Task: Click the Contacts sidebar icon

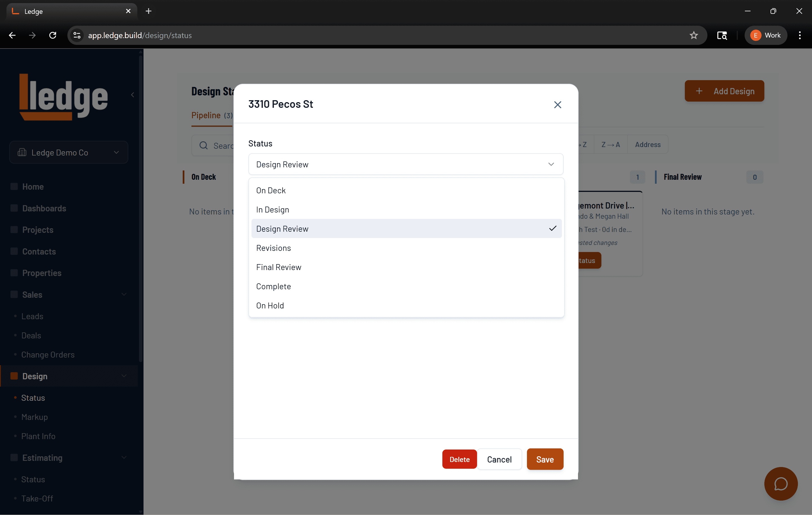Action: coord(14,251)
